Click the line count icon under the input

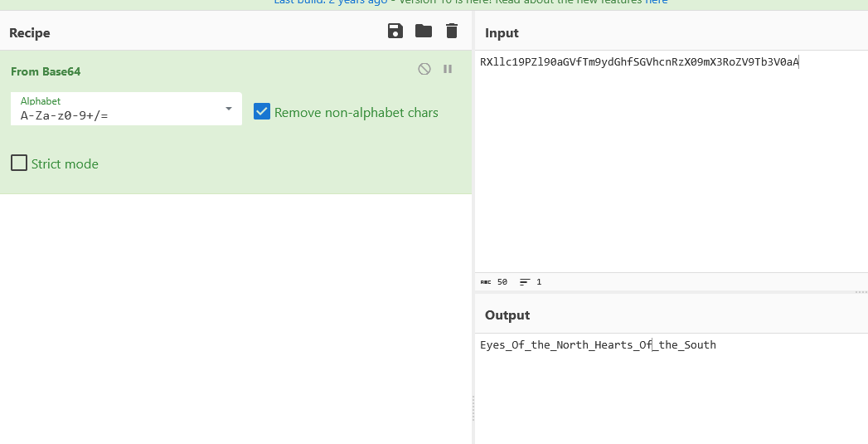(x=524, y=282)
